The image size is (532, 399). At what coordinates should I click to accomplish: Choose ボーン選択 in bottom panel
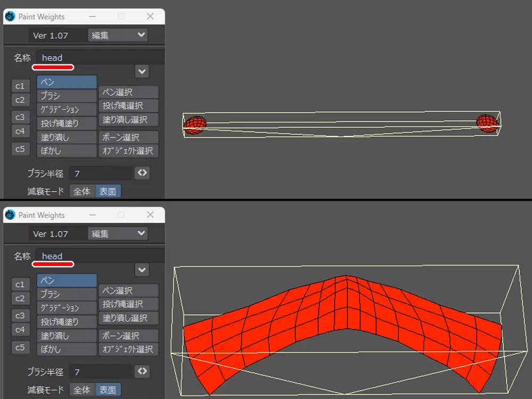coord(128,336)
